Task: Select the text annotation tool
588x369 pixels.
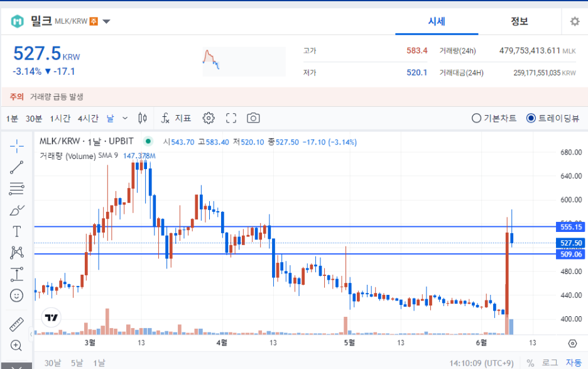Action: pyautogui.click(x=17, y=231)
